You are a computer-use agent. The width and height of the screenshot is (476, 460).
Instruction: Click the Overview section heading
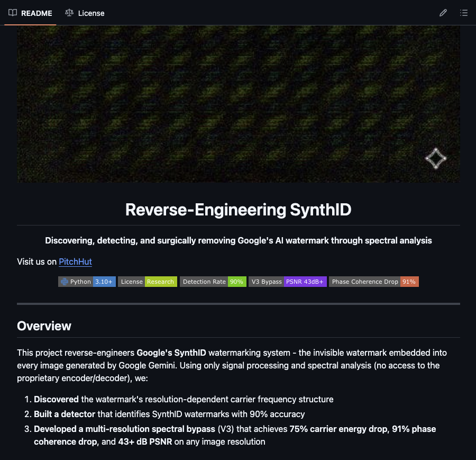44,326
